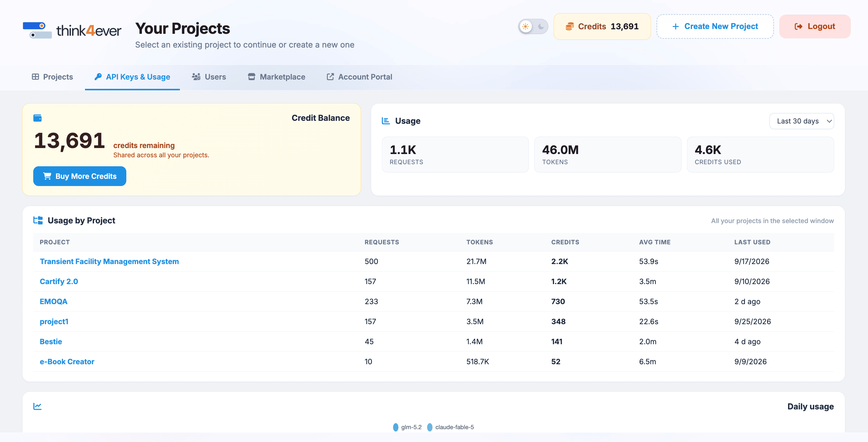
Task: Select the API Keys & Usage tab
Action: 132,77
